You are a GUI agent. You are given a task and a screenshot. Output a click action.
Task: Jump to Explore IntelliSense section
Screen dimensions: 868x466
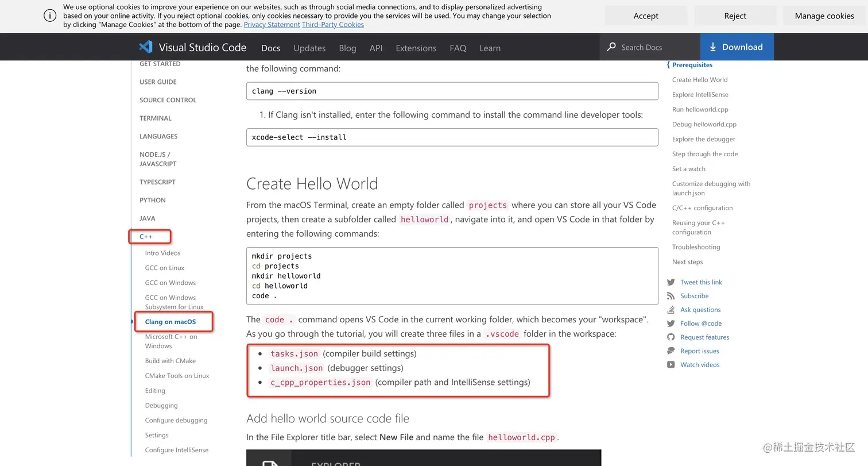tap(700, 95)
